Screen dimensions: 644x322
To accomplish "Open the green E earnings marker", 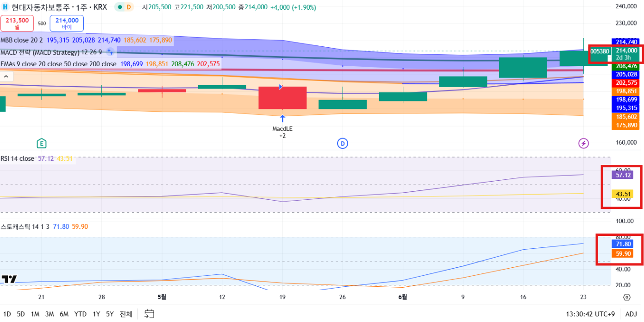I will (x=42, y=143).
